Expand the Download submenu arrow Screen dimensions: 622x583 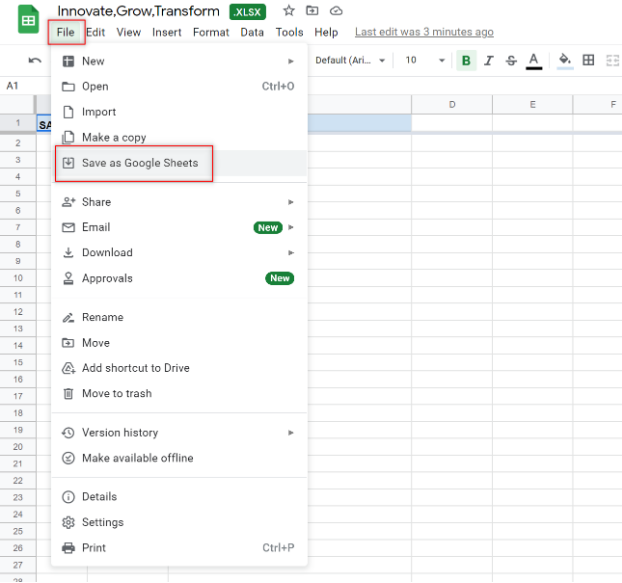coord(291,253)
